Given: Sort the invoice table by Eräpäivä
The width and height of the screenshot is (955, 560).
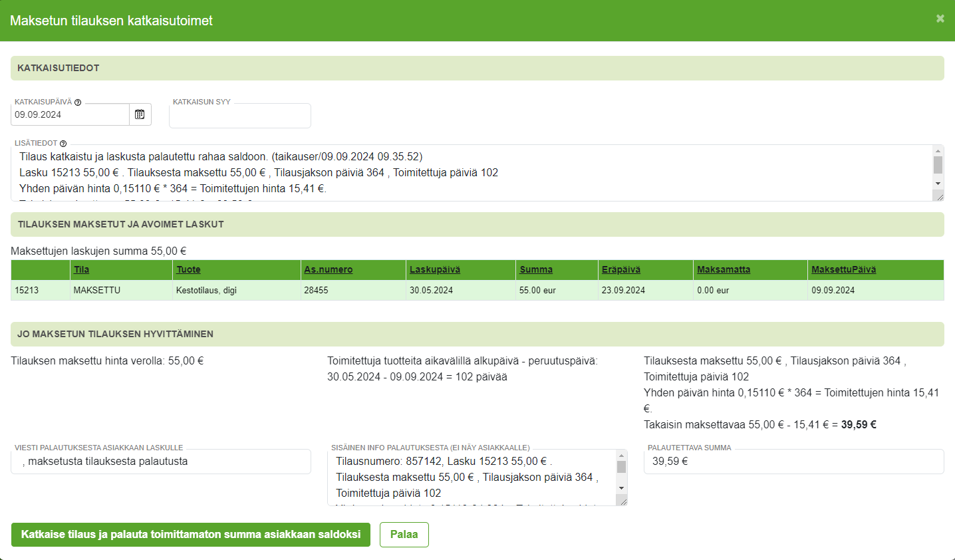Looking at the screenshot, I should [x=621, y=269].
